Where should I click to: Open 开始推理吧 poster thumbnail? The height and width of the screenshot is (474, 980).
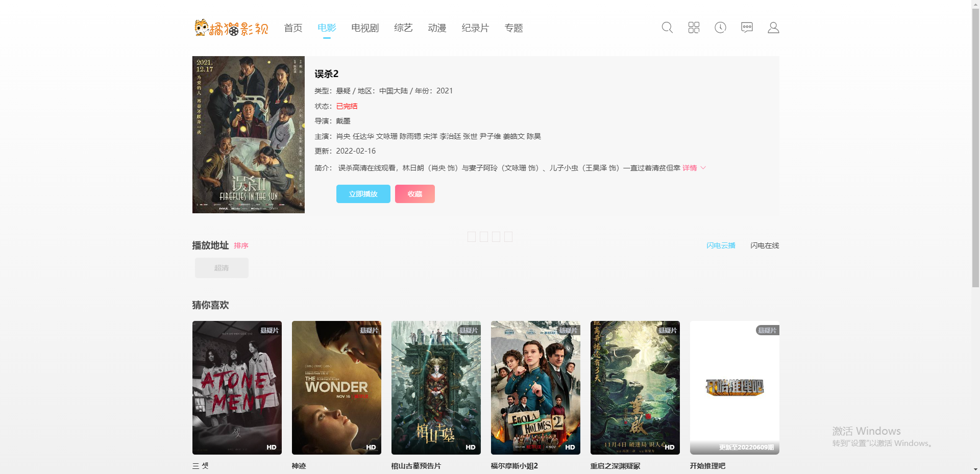734,388
